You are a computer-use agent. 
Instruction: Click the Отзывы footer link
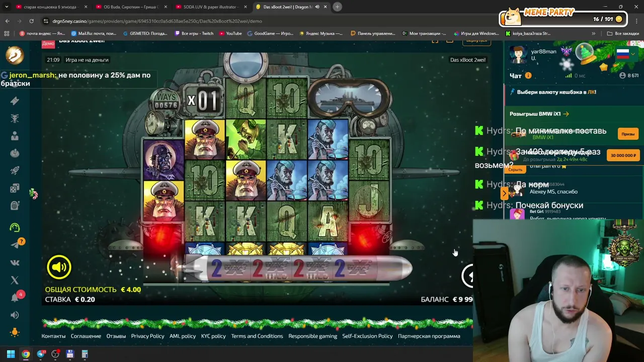[x=116, y=336]
